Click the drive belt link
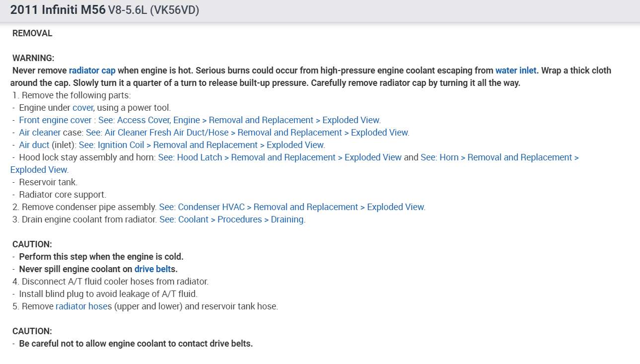The width and height of the screenshot is (640, 364). [x=152, y=269]
